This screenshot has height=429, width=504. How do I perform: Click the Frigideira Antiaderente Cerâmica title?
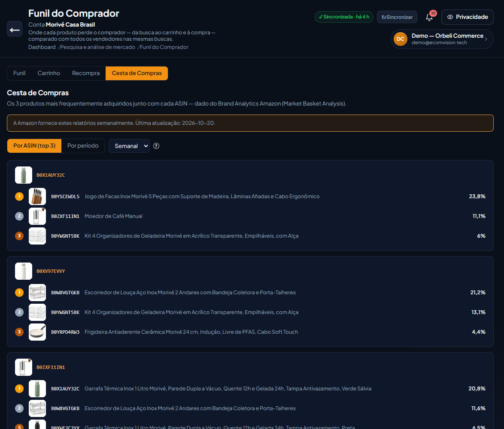pos(191,332)
